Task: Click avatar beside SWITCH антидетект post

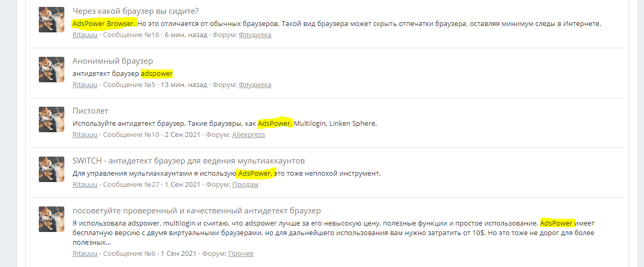Action: 52,169
